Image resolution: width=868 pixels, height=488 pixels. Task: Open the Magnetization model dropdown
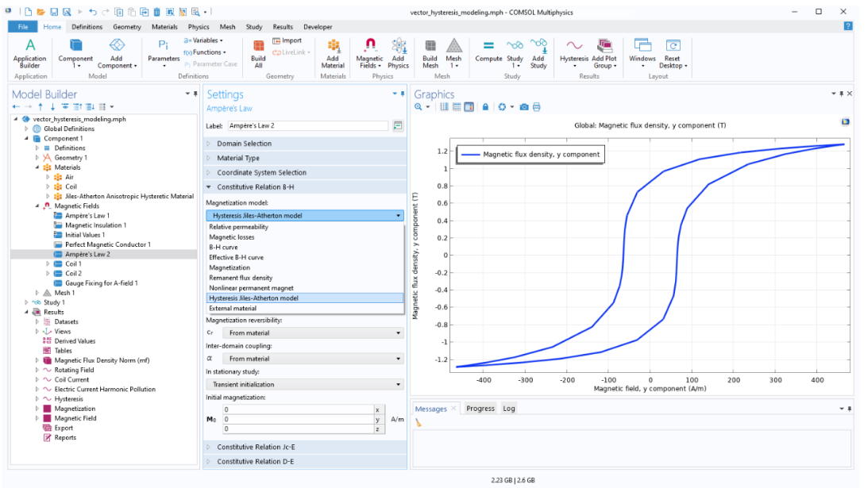305,215
